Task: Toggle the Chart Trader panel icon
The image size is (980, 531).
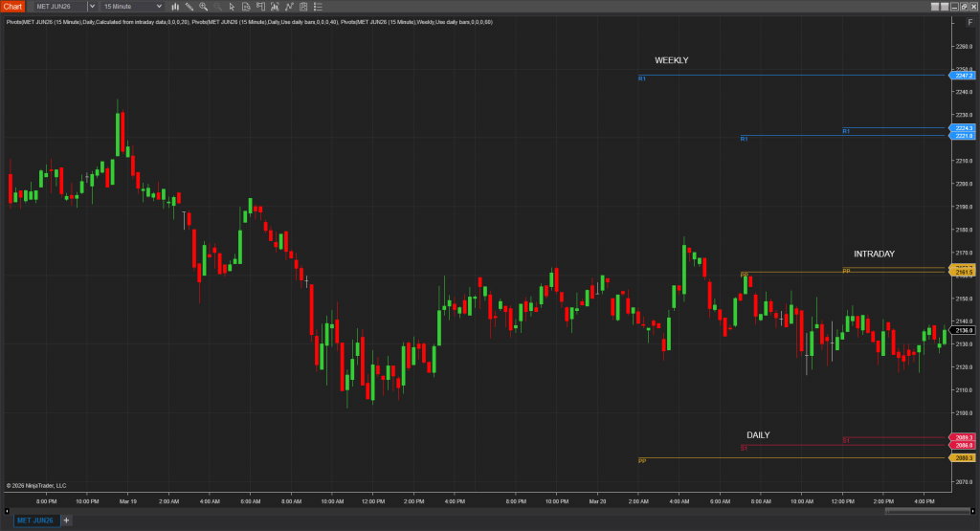Action: pos(261,7)
